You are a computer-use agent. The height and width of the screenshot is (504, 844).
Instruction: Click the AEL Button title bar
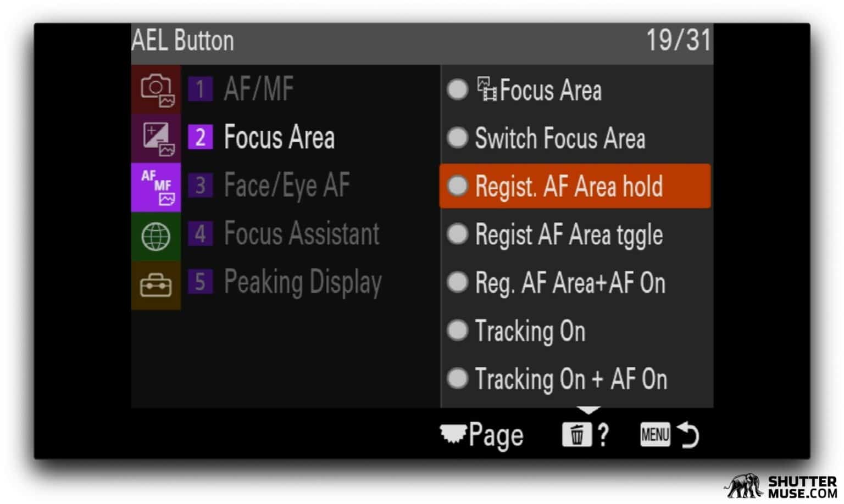(x=182, y=40)
